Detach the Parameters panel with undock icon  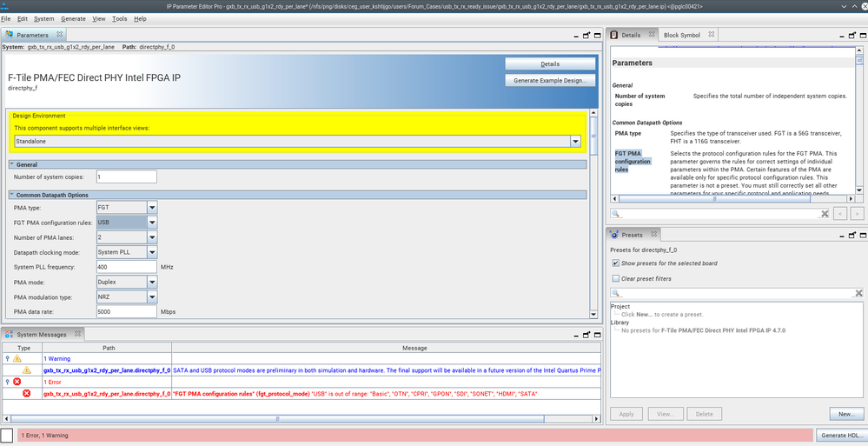point(586,36)
